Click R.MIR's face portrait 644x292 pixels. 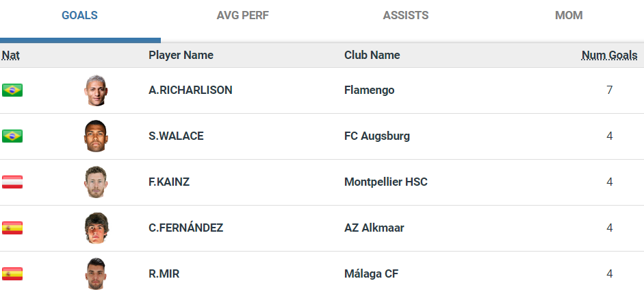(x=96, y=273)
